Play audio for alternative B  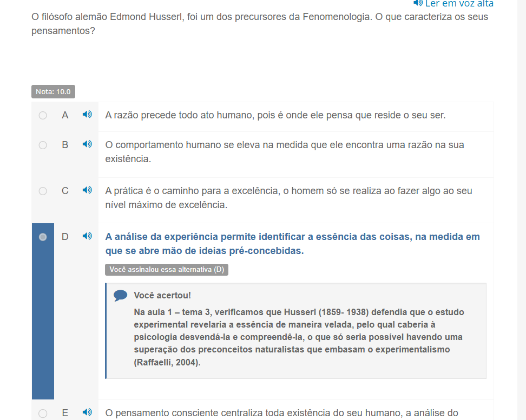(87, 144)
